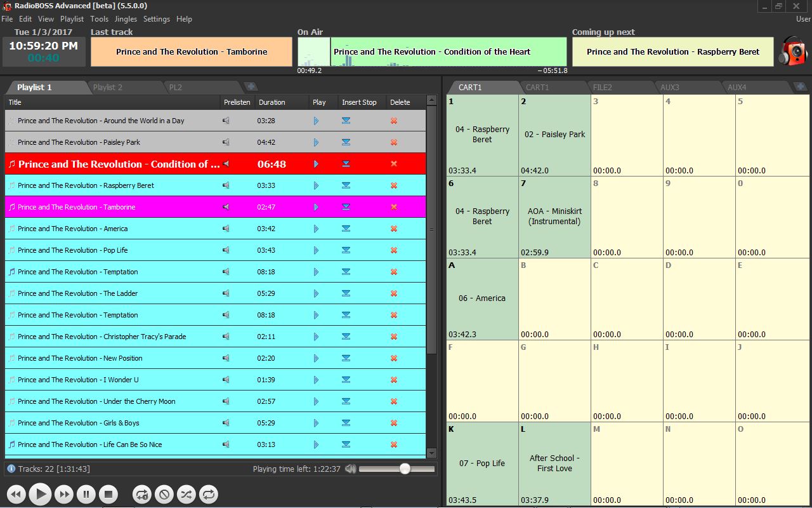Screen dimensions: 812x508
Task: Insert stop after Pop Life
Action: pos(346,250)
